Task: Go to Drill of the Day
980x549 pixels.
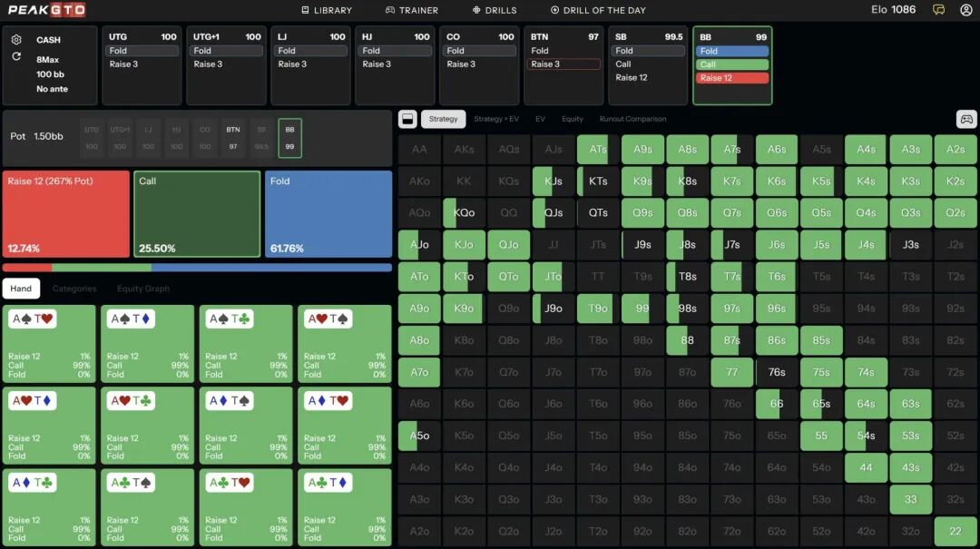Action: (598, 10)
